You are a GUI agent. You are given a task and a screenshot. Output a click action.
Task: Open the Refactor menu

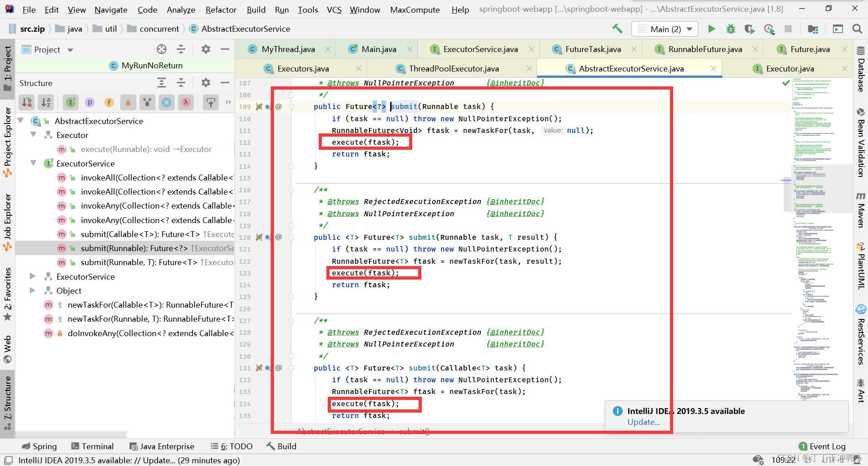tap(221, 10)
